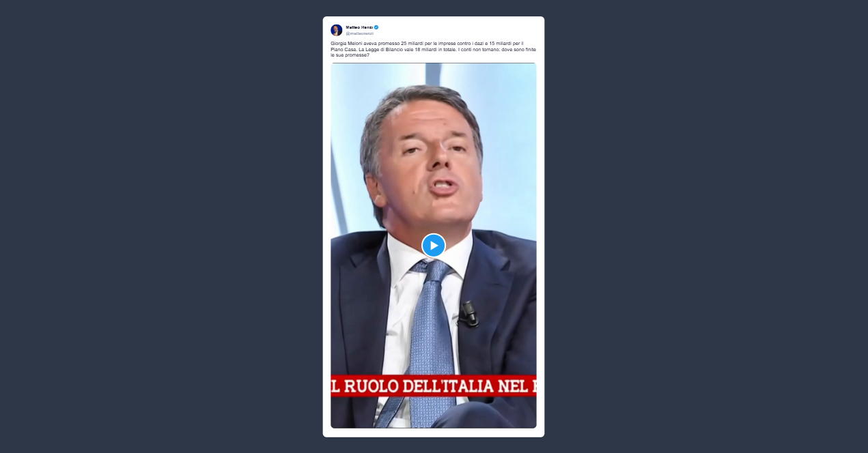Click the blue verified badge icon

coord(376,27)
